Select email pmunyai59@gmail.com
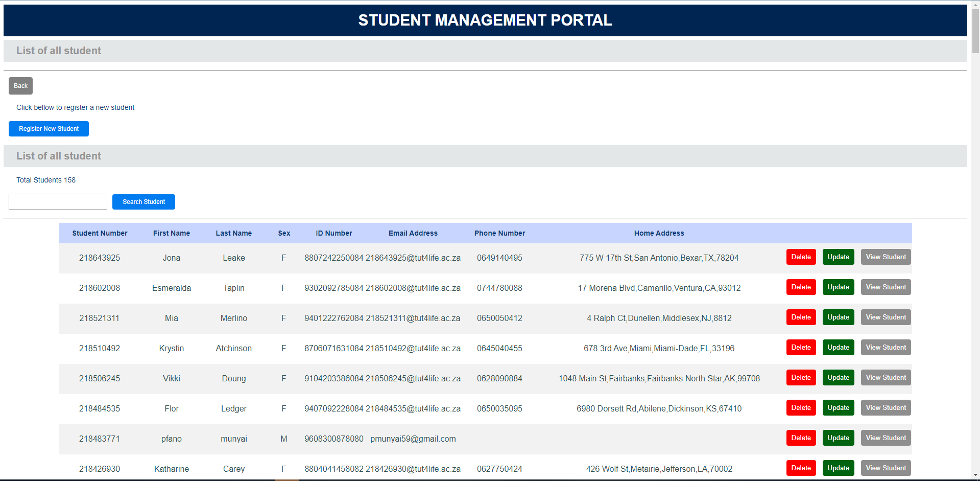Image resolution: width=980 pixels, height=481 pixels. (413, 439)
